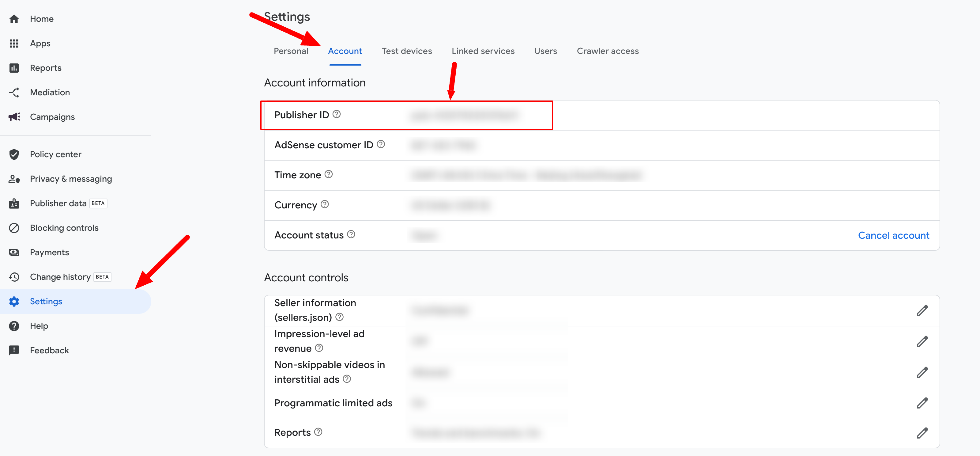Click the Campaigns megaphone icon
Screen dimensions: 980x456
[14, 117]
